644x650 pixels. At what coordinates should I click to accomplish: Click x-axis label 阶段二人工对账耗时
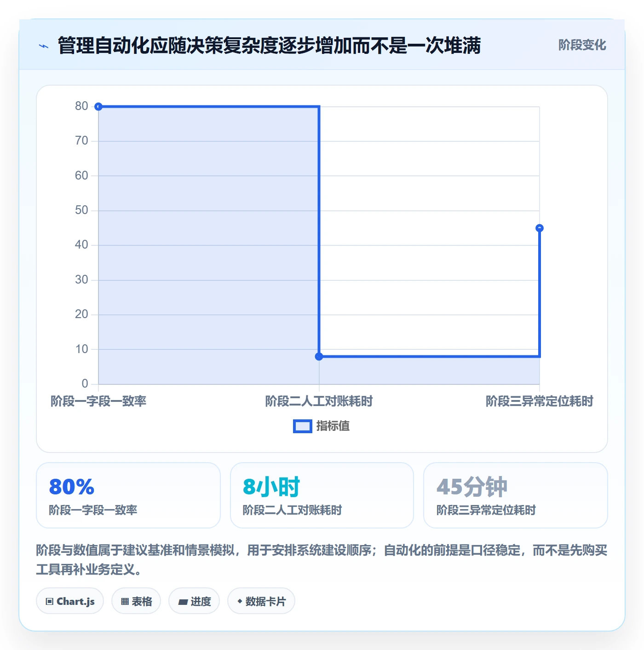click(x=319, y=401)
